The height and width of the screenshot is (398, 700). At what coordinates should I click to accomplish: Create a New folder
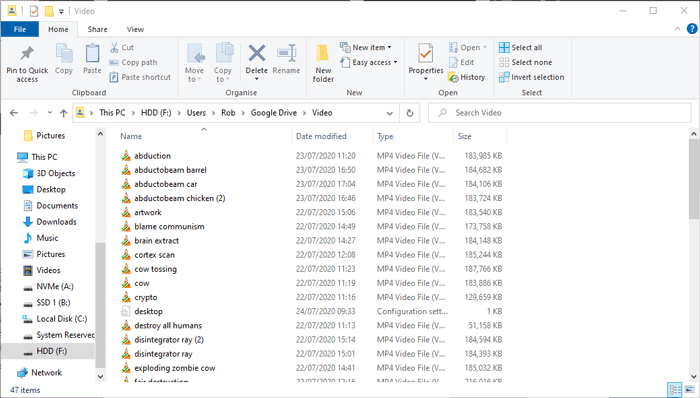[323, 63]
